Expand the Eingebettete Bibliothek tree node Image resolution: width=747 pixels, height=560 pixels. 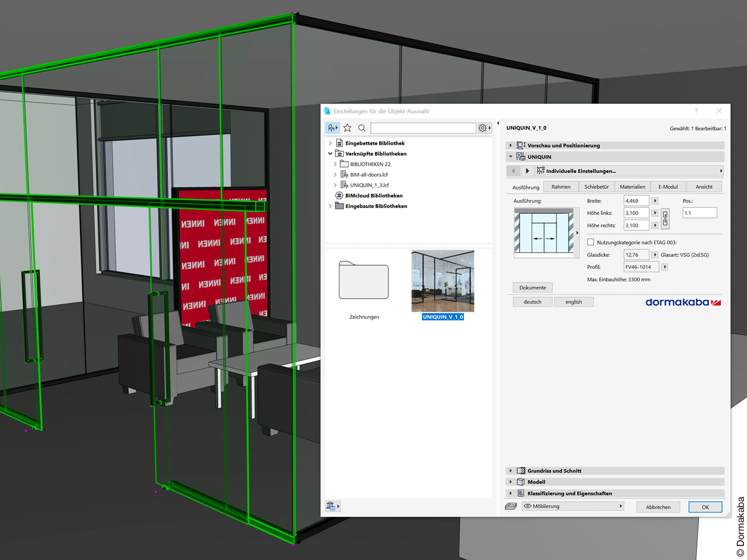pyautogui.click(x=330, y=143)
